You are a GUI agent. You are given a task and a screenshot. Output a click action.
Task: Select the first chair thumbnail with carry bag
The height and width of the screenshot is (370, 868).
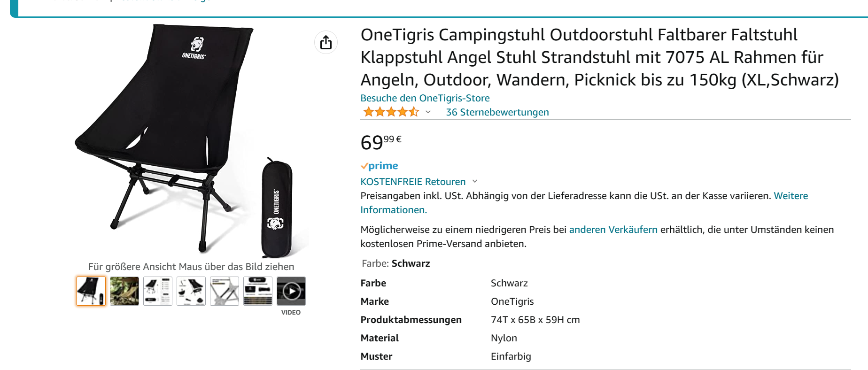[91, 291]
